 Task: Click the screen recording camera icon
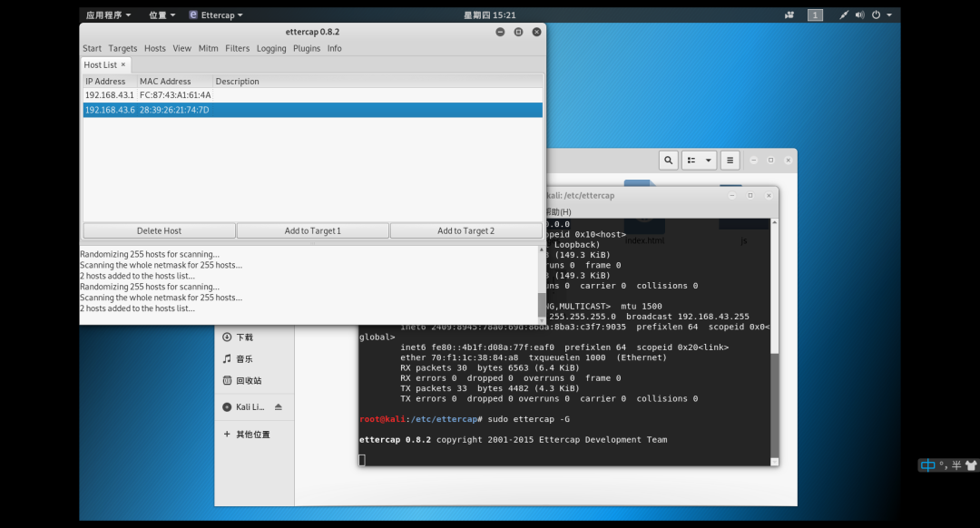tap(789, 15)
